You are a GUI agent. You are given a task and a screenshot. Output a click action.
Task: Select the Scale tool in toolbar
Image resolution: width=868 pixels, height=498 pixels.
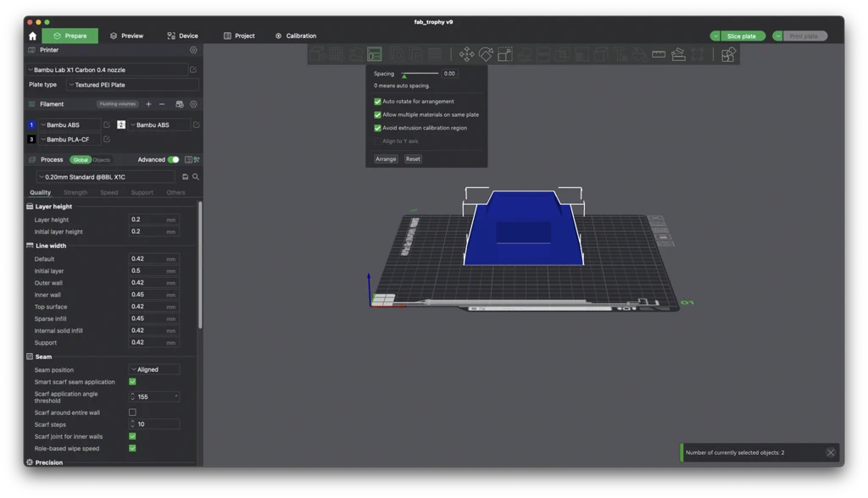coord(505,54)
